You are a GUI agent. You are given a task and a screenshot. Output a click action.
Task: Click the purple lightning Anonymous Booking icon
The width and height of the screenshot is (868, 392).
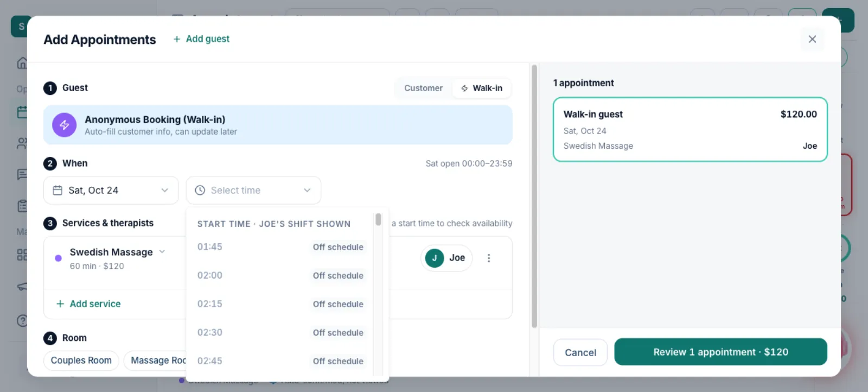tap(64, 125)
